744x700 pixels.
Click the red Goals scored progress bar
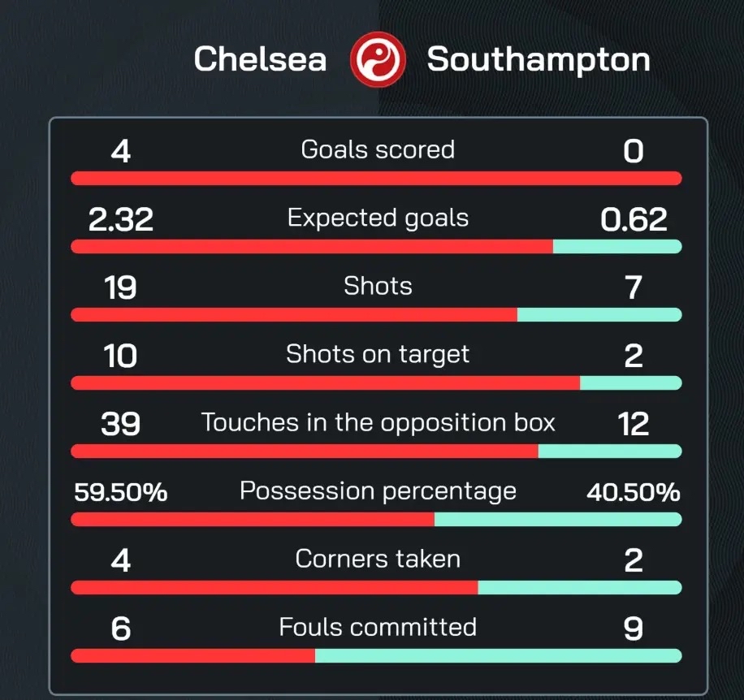[376, 178]
